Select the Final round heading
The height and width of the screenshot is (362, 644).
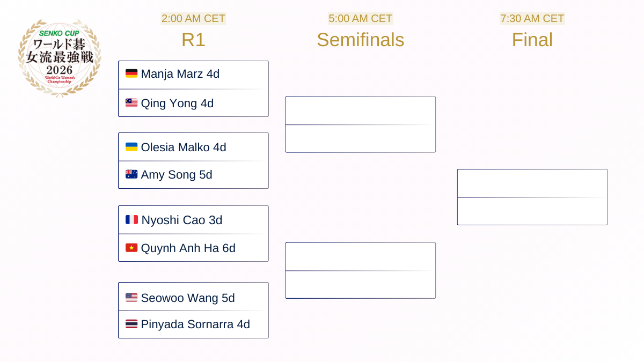click(x=532, y=40)
